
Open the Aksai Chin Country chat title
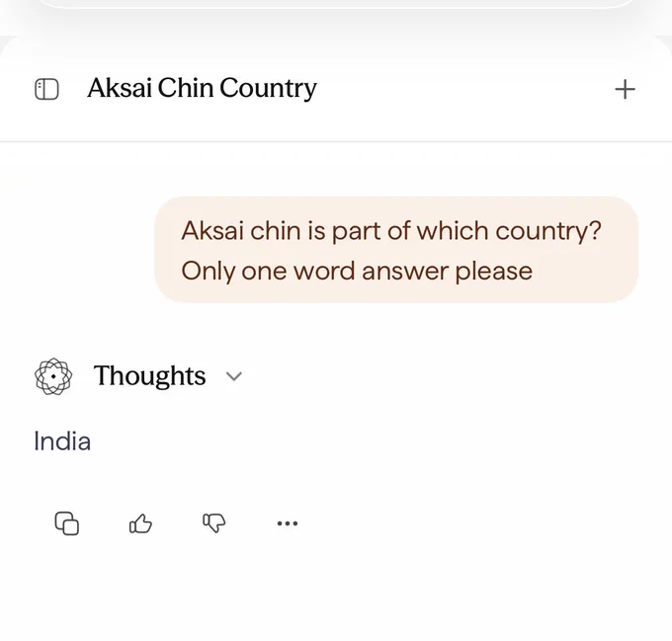pos(202,88)
